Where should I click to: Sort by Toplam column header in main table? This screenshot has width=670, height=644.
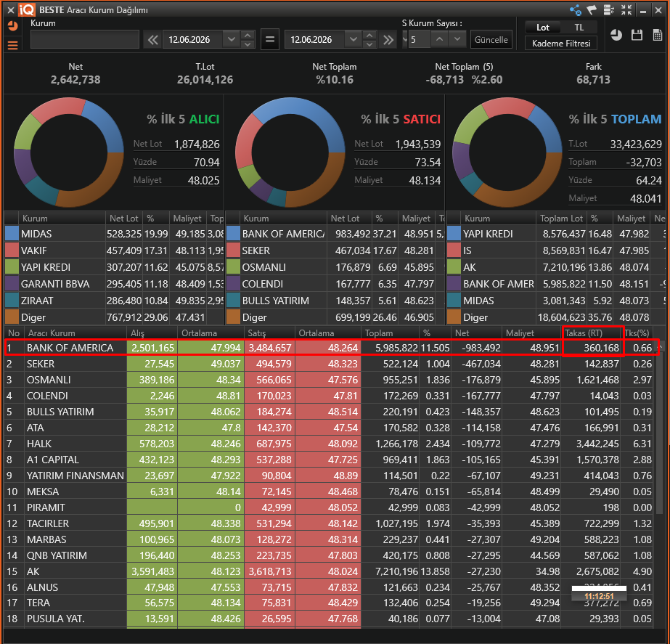pos(390,333)
